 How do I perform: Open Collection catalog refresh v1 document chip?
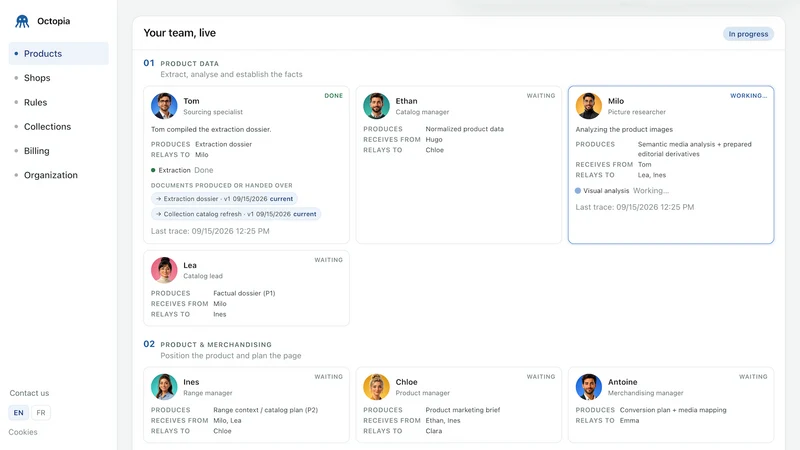[x=236, y=214]
